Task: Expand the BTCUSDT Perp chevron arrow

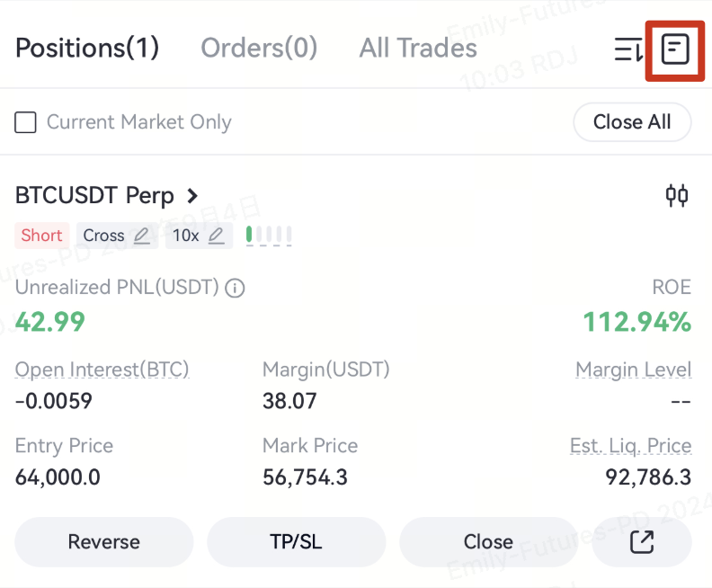Action: 191,195
